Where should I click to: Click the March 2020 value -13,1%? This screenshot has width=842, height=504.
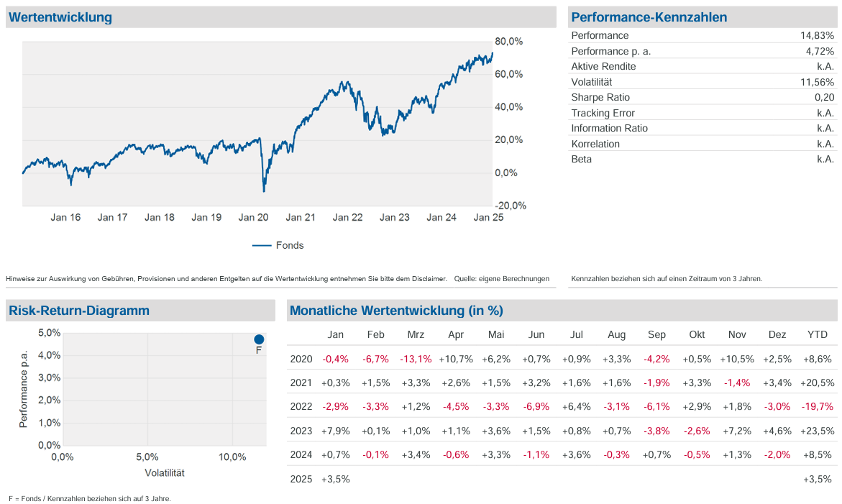[416, 359]
